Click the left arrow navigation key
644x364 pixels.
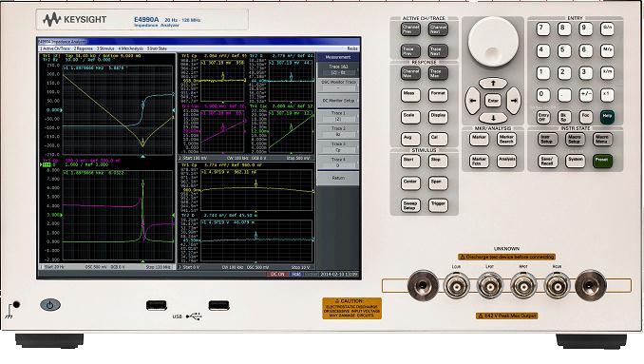tap(473, 101)
